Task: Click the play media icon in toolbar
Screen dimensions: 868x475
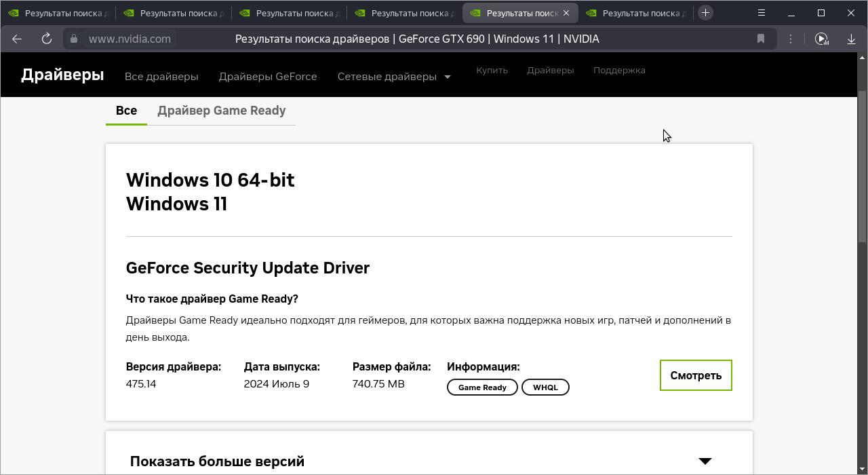Action: click(x=821, y=39)
